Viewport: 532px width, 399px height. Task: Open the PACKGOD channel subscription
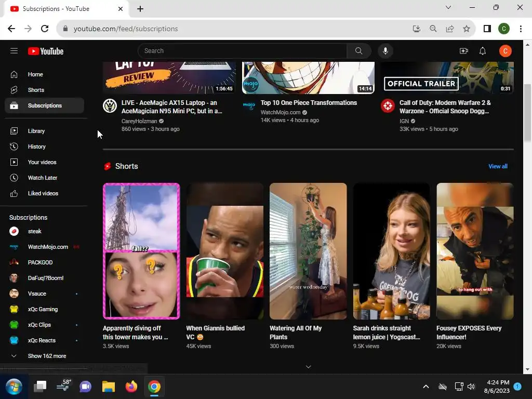click(45, 262)
